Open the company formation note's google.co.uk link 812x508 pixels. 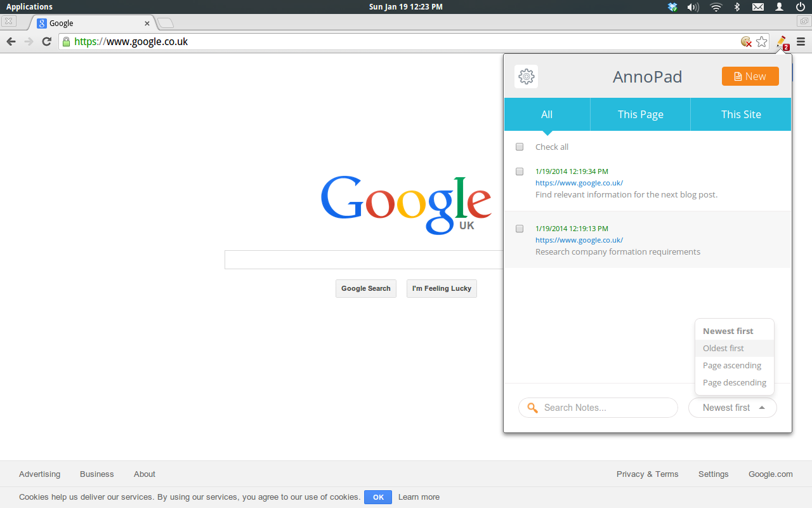pos(579,240)
